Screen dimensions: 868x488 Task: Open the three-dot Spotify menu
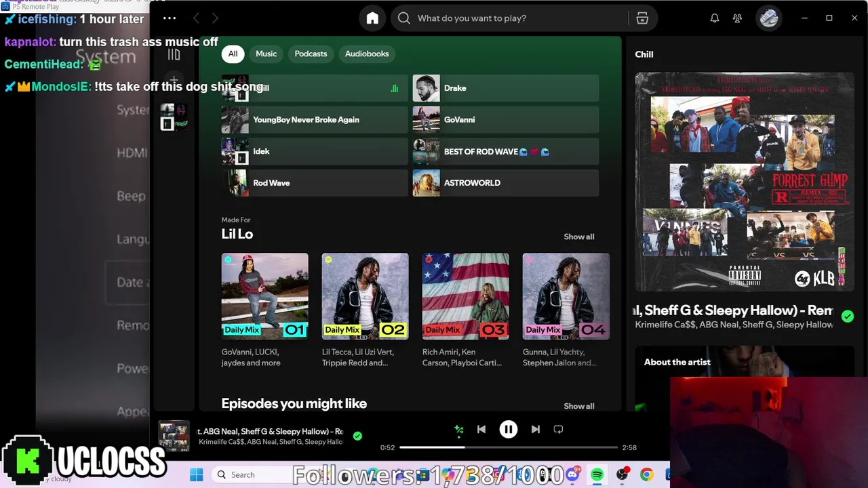170,18
